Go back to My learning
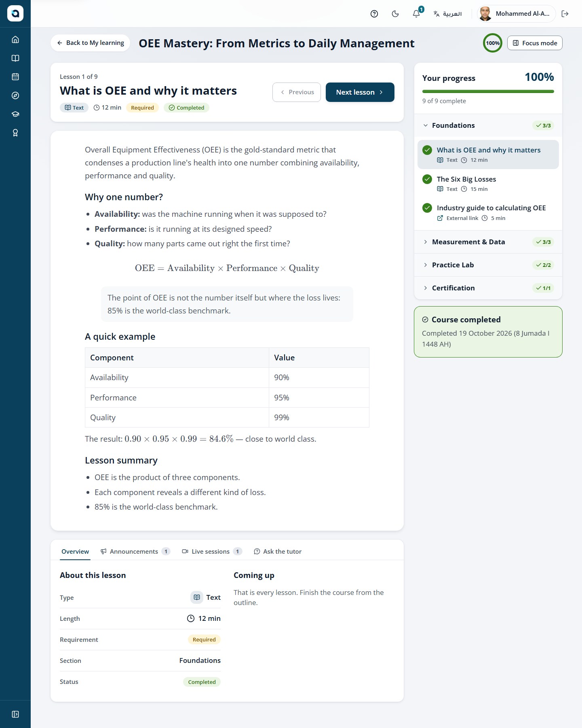Screen dimensions: 582x728 [91, 43]
